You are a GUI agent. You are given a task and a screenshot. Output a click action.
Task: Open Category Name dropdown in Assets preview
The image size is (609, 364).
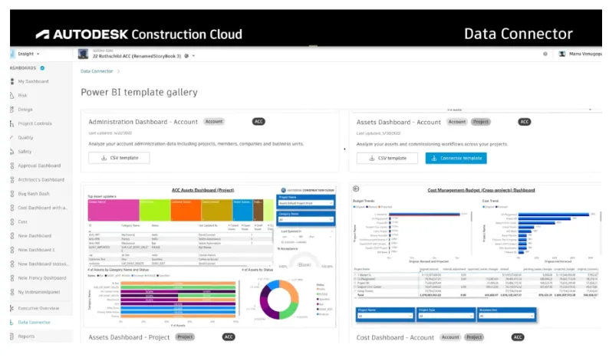click(306, 220)
